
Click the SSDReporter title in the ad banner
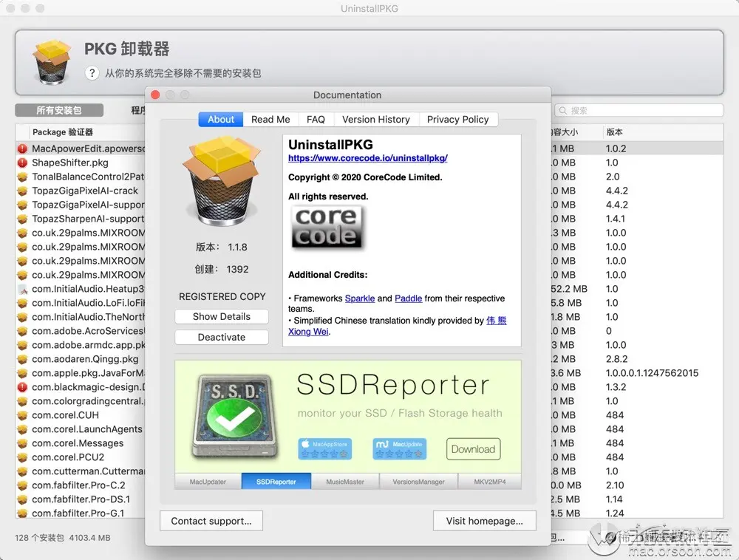pyautogui.click(x=393, y=385)
